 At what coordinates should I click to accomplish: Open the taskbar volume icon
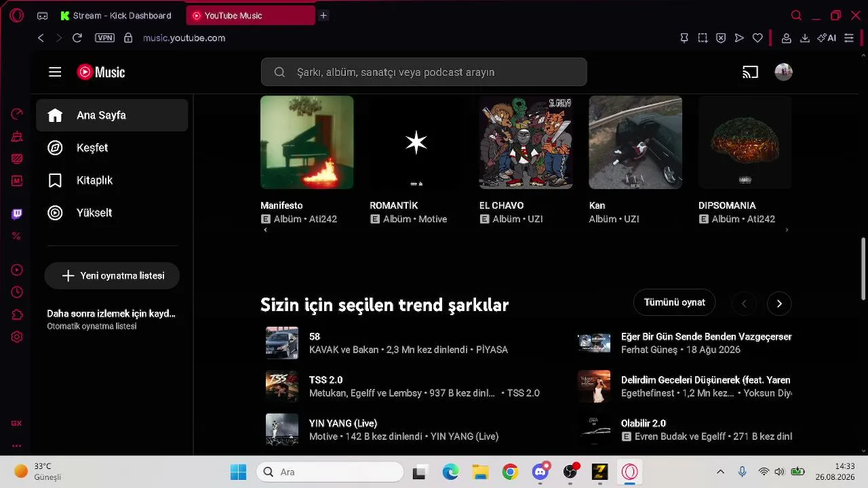tap(779, 472)
